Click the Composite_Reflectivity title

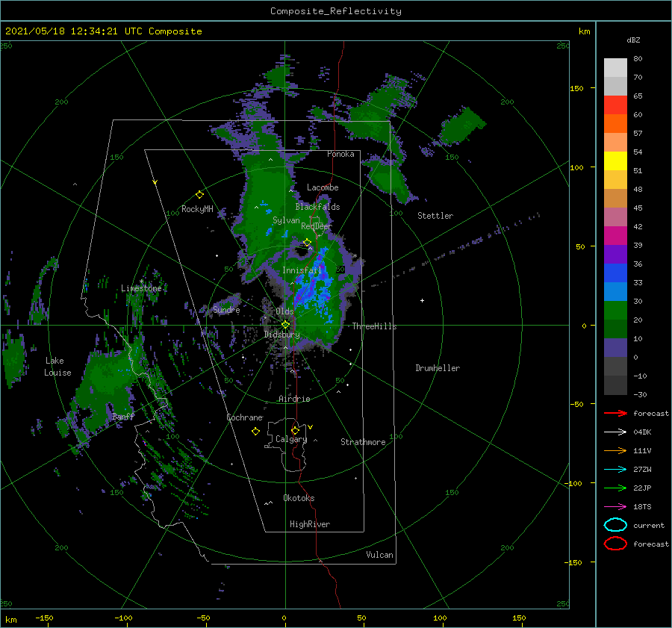coord(336,11)
